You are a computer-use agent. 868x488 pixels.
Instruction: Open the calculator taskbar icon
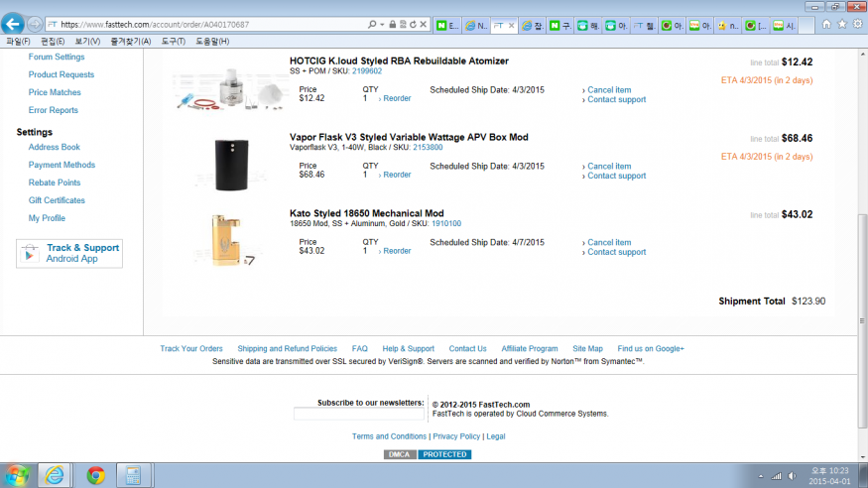[x=129, y=474]
